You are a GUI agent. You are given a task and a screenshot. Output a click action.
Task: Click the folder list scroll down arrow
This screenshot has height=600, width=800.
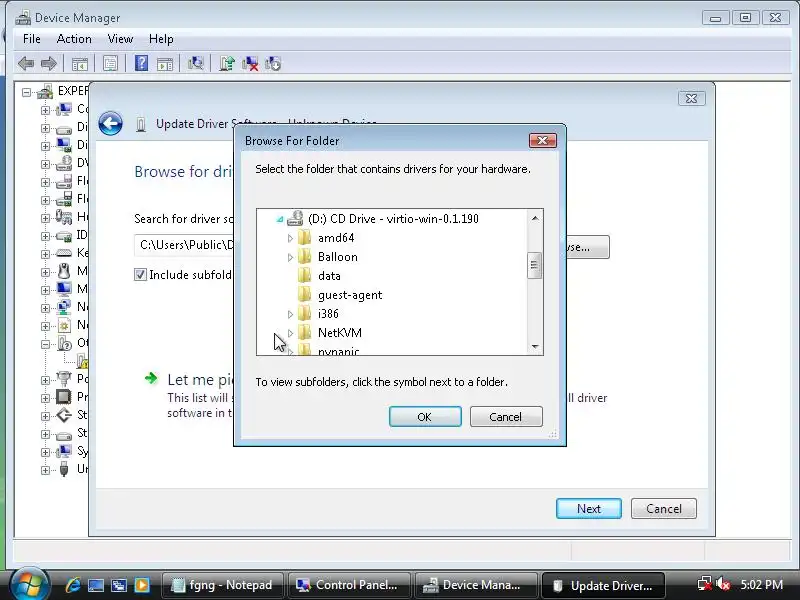[535, 346]
